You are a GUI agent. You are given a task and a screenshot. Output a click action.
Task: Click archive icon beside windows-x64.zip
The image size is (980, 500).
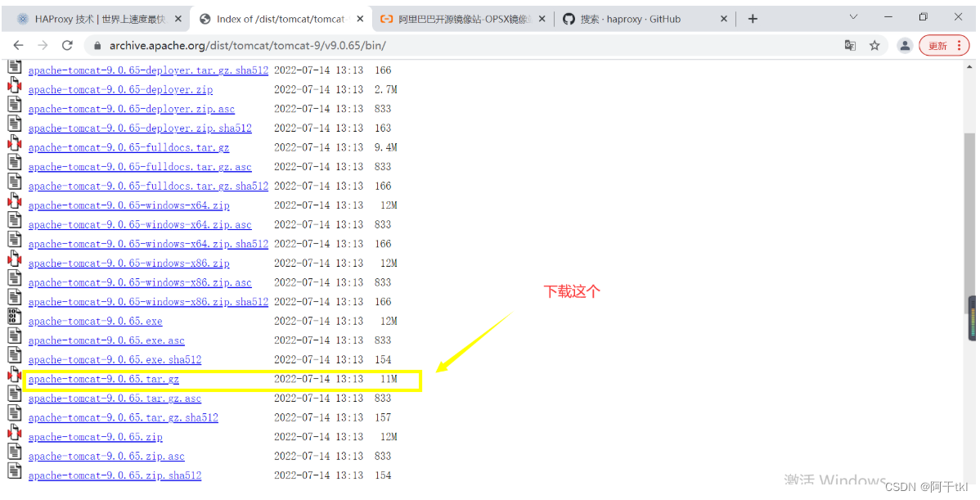pos(15,201)
